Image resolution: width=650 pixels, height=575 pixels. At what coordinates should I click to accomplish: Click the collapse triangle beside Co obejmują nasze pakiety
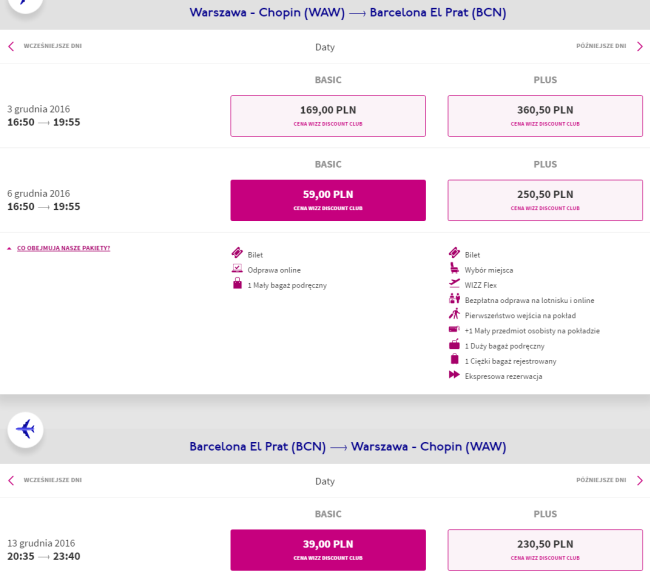tap(9, 248)
